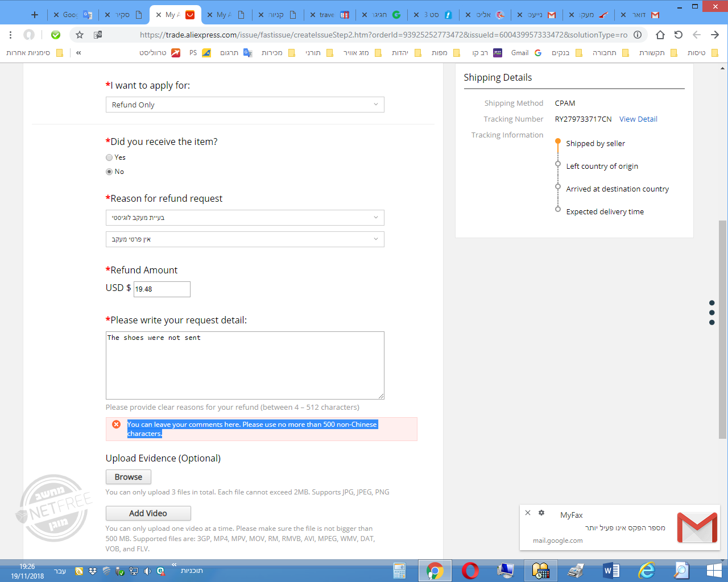Launch Opera from the taskbar
Screen dimensions: 728x582
coord(470,570)
